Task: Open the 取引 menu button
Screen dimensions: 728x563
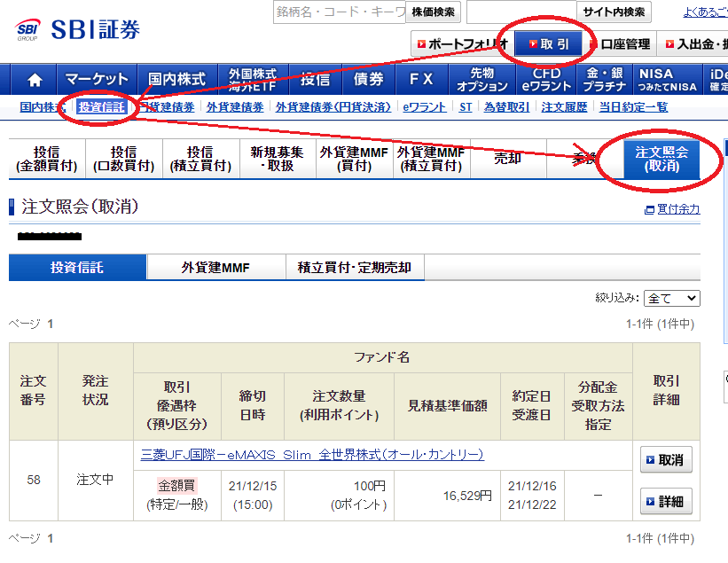Action: point(548,44)
